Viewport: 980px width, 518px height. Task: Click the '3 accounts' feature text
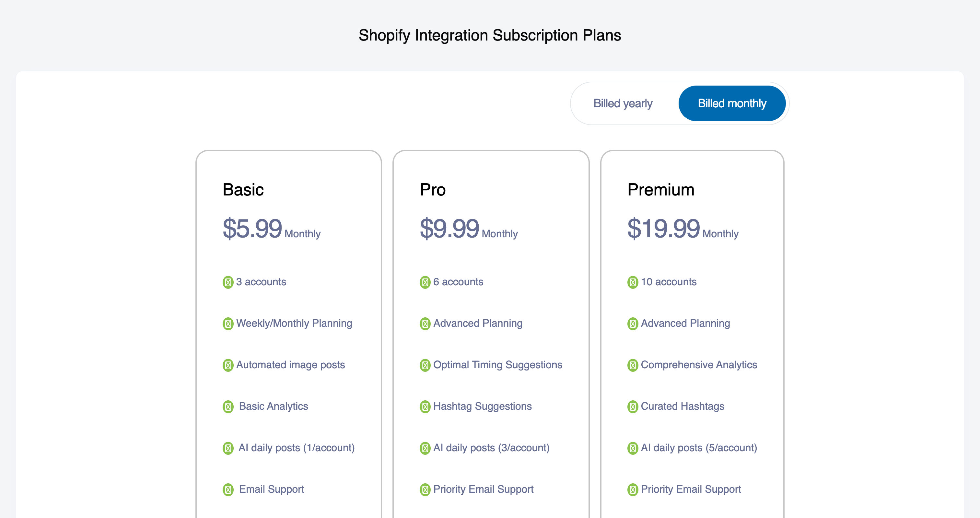click(x=261, y=282)
